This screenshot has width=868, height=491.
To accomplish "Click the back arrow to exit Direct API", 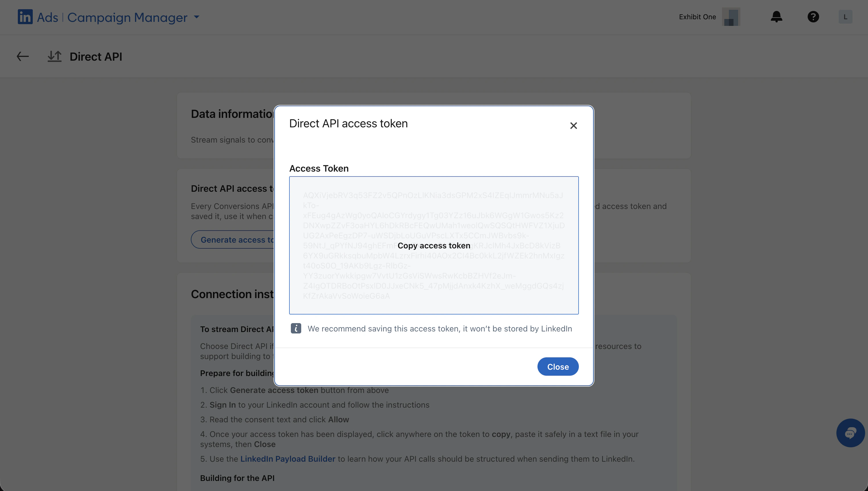I will [22, 56].
